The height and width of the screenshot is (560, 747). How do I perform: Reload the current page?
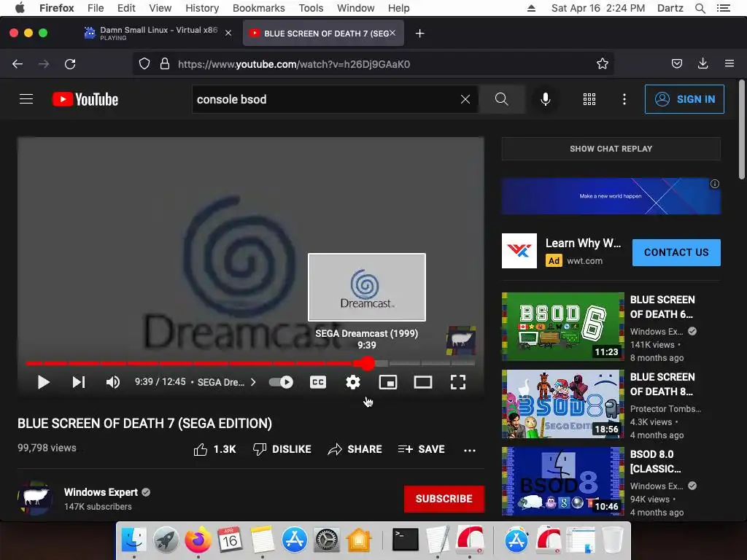coord(70,64)
